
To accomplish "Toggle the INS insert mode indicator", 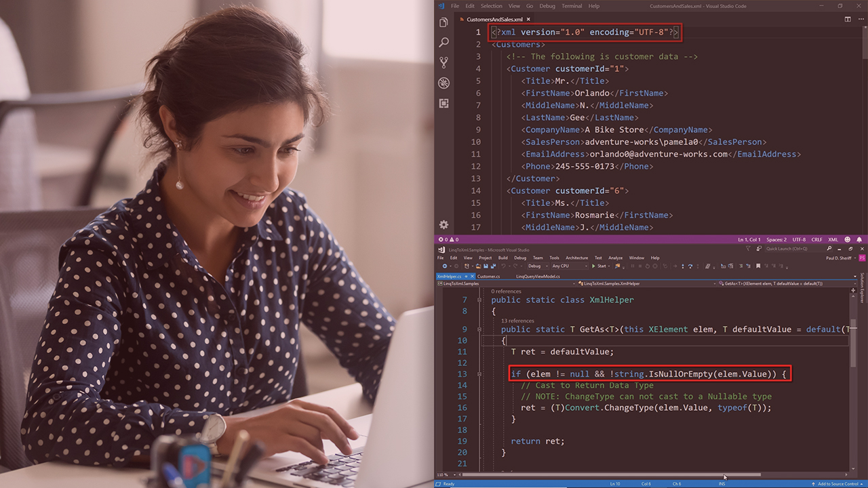I will (722, 484).
